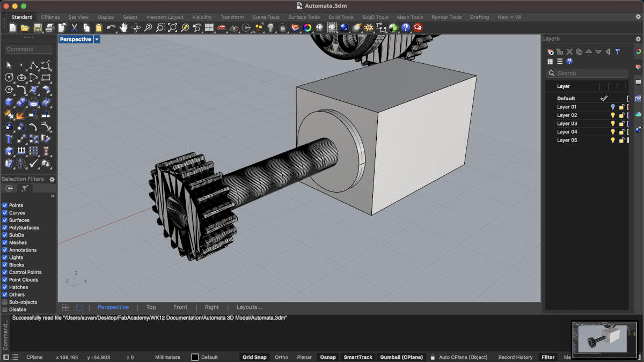Viewport: 644px width, 362px height.
Task: Click the Layer 03 blue color swatch
Action: 628,123
